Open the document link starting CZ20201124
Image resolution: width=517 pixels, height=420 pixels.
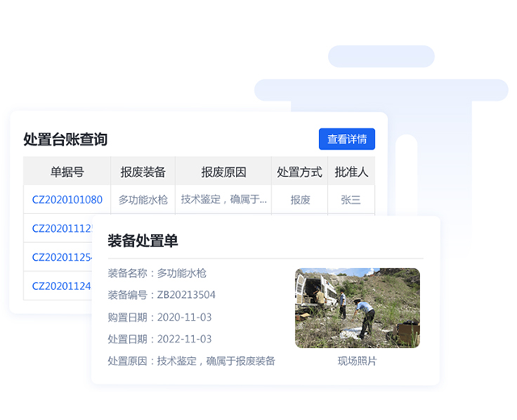[61, 285]
